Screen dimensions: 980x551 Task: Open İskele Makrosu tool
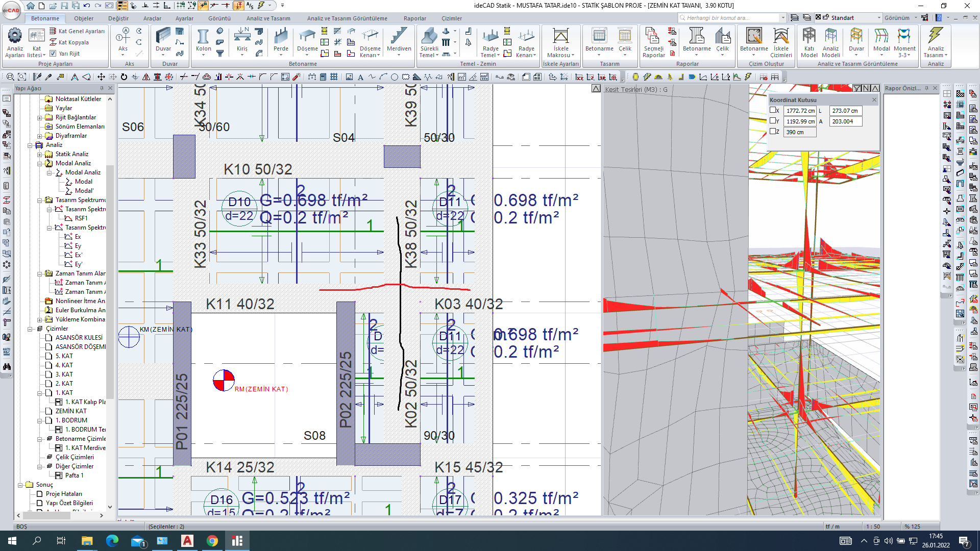[560, 42]
